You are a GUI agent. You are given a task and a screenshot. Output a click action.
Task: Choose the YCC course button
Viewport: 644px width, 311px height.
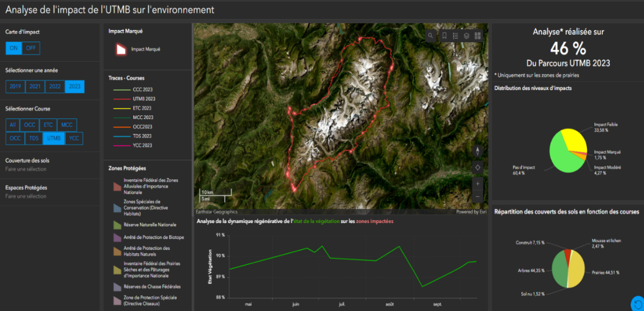(x=74, y=138)
